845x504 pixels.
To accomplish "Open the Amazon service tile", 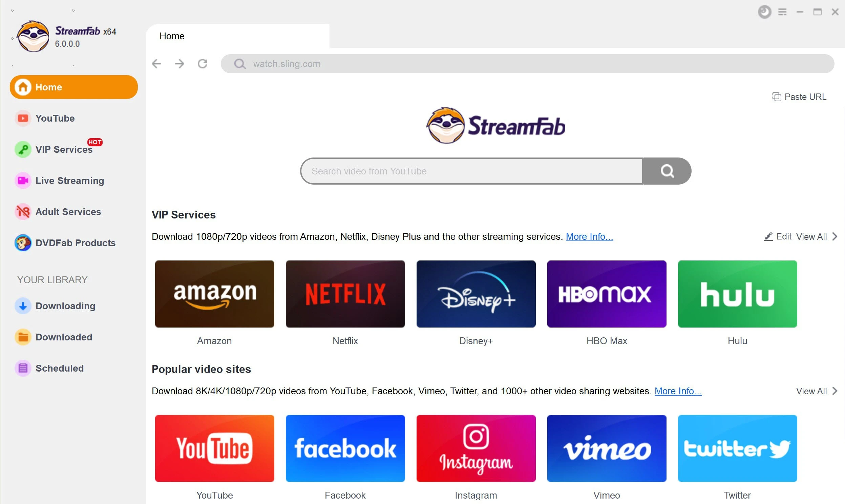I will coord(215,294).
